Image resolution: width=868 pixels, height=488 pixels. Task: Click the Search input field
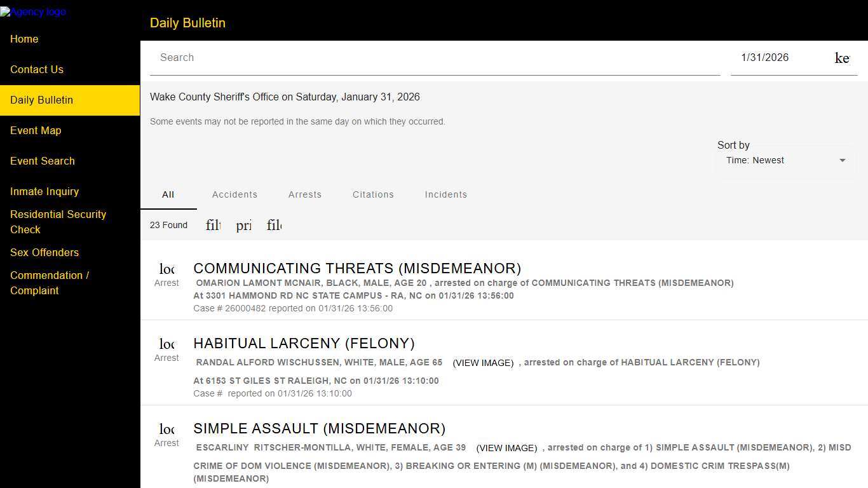coord(435,58)
